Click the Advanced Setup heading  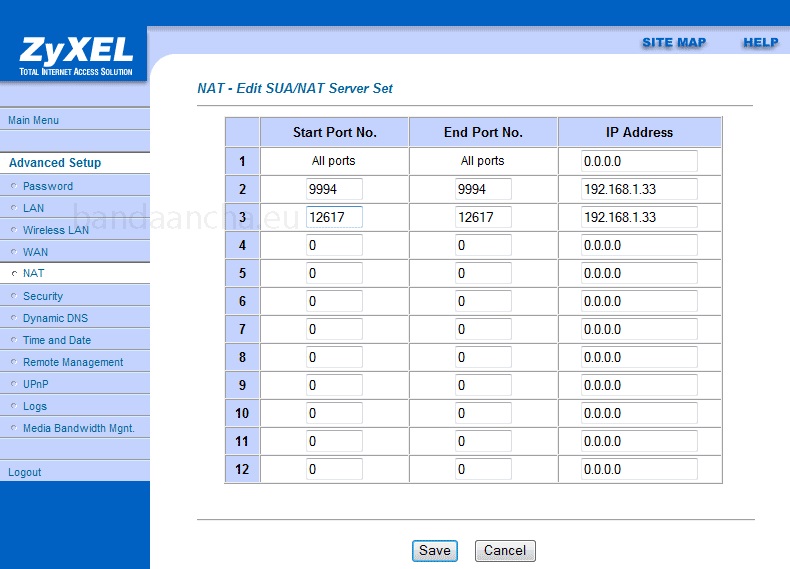pyautogui.click(x=55, y=163)
